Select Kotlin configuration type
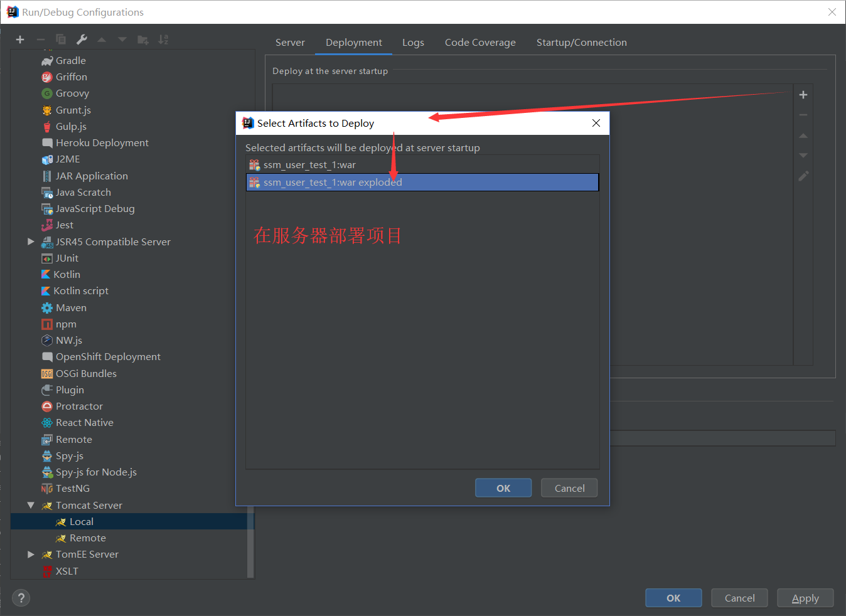The width and height of the screenshot is (846, 616). (x=60, y=274)
